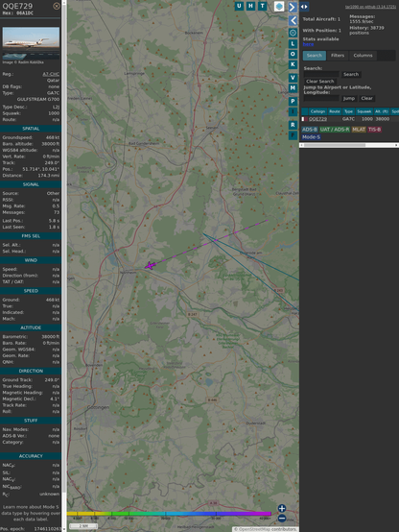The width and height of the screenshot is (399, 532).
Task: Click the Search button beside input
Action: point(351,74)
